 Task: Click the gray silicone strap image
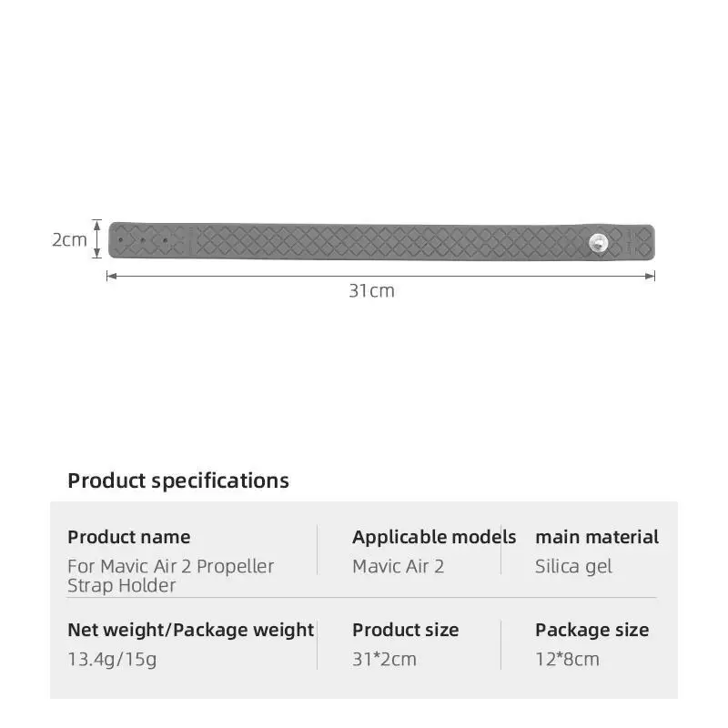(x=382, y=242)
